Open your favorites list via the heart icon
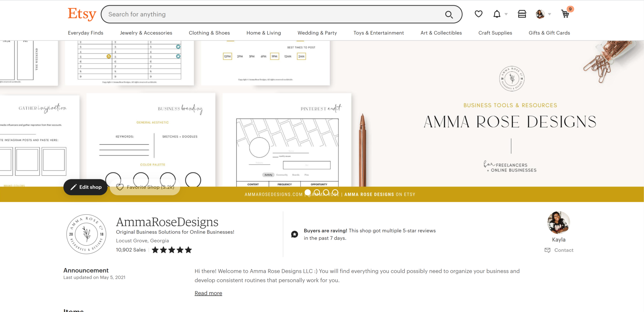 (x=478, y=14)
